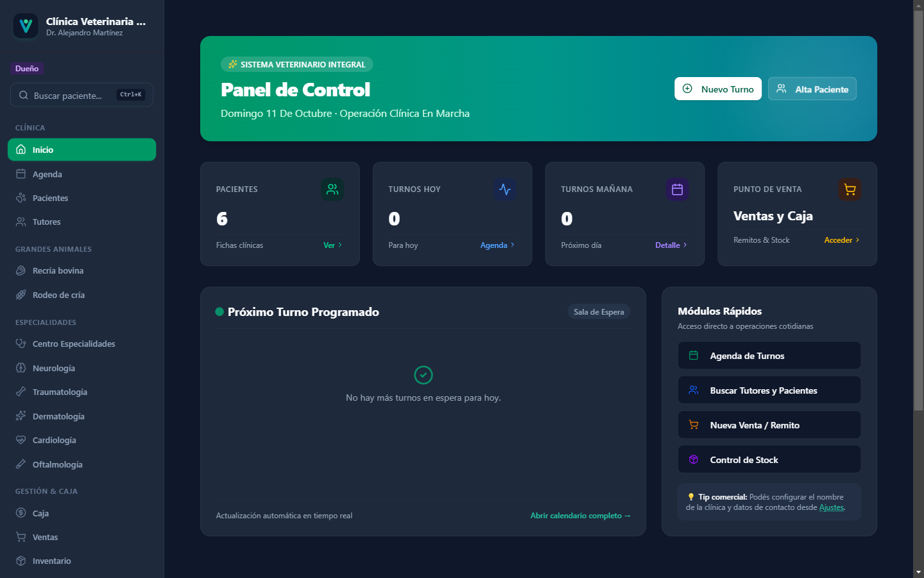Viewport: 924px width, 578px height.
Task: Click the Cardiología heart icon
Action: (x=21, y=440)
